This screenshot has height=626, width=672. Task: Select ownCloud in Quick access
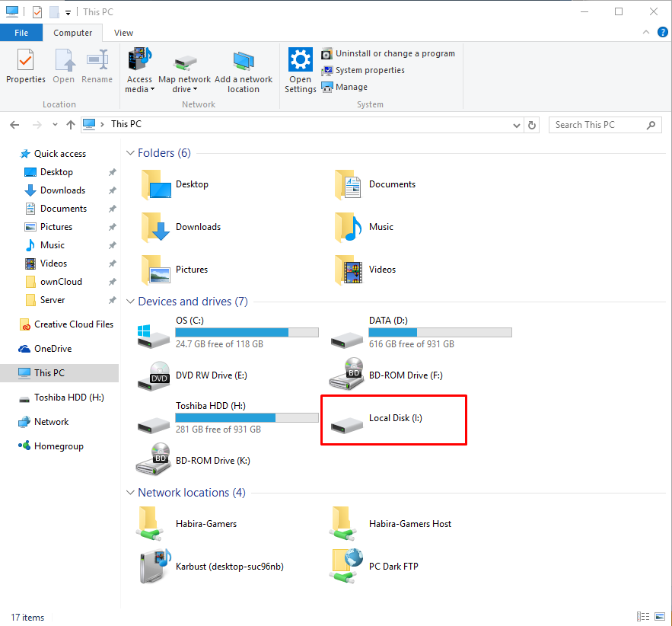(54, 282)
